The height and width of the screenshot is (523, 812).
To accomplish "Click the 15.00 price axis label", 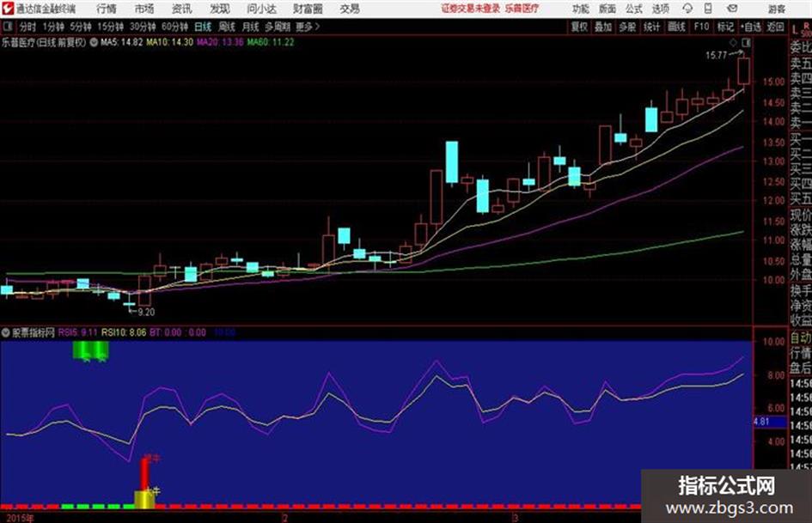I will tap(773, 82).
